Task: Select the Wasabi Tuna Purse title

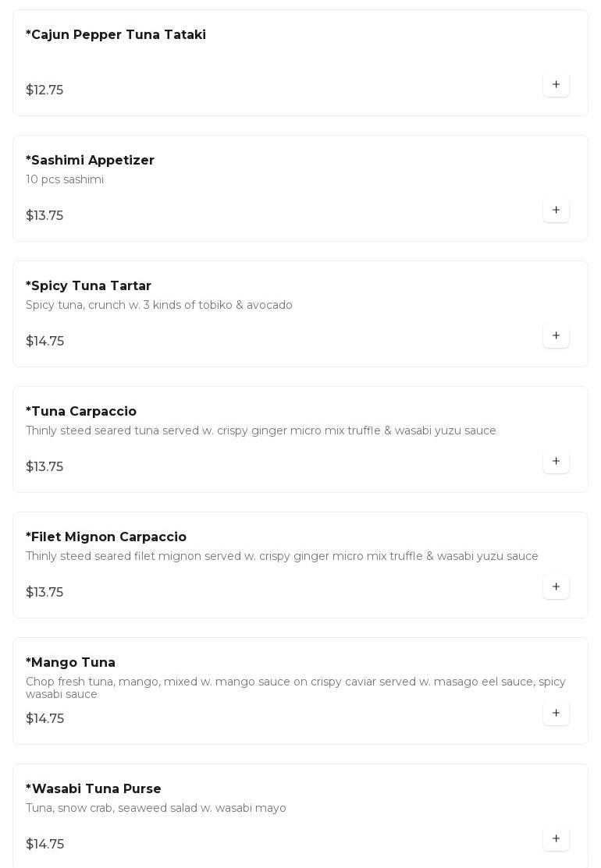Action: [x=94, y=789]
